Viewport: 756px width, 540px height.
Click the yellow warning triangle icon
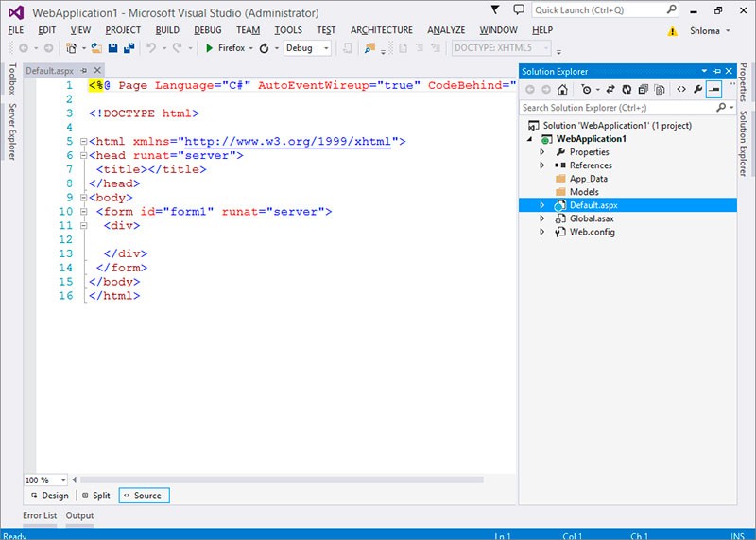point(672,31)
